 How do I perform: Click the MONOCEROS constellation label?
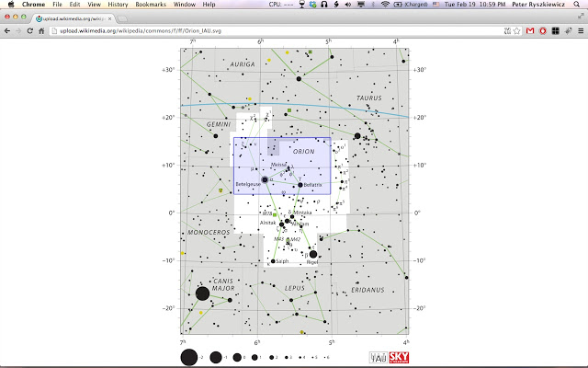(209, 233)
